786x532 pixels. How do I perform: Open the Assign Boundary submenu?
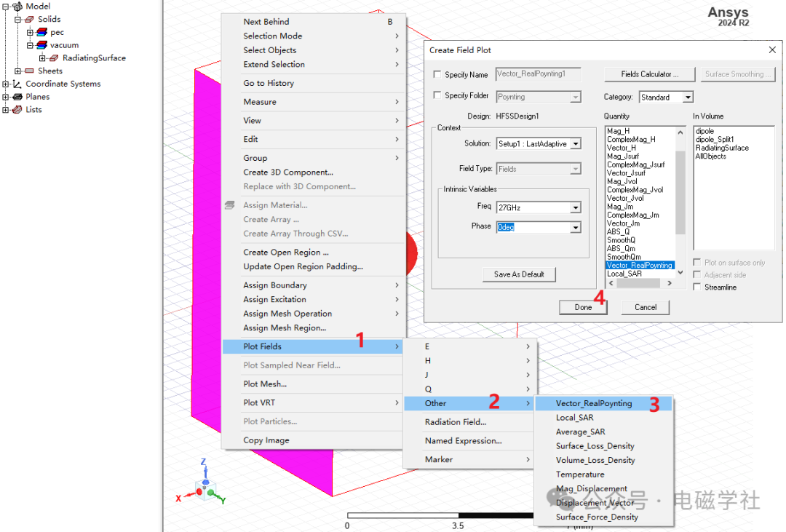tap(313, 285)
